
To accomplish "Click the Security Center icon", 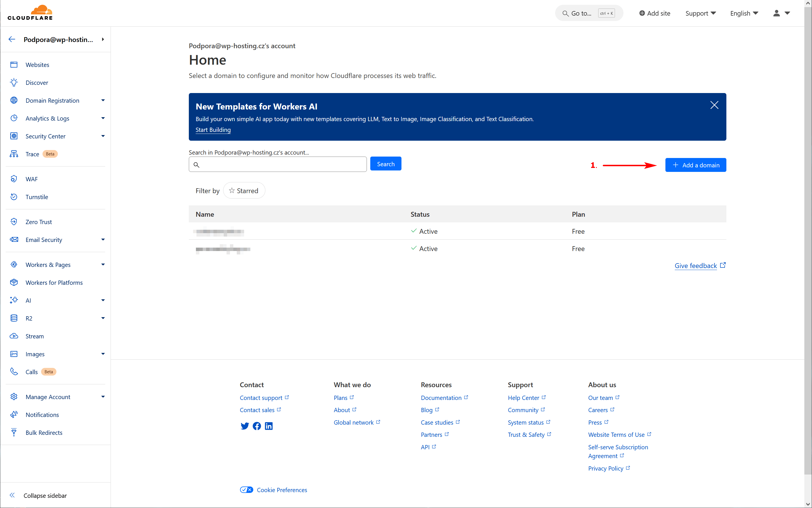I will [14, 136].
